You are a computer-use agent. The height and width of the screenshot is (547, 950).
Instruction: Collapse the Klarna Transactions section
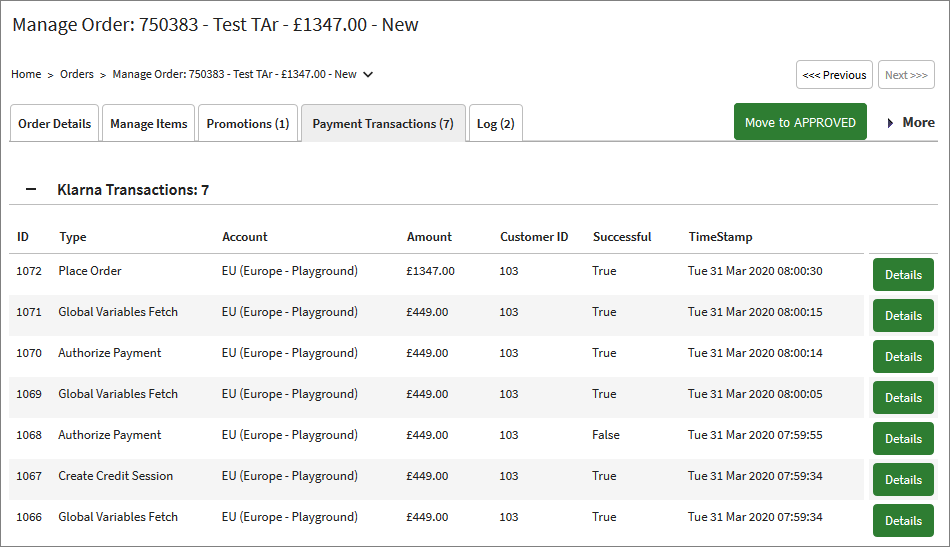point(31,189)
